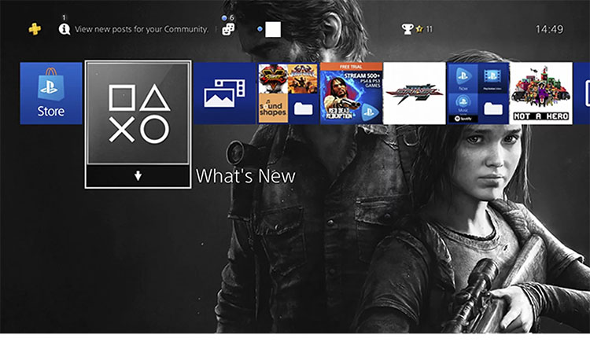Screen dimensions: 590x364
Task: Open folder icon beside PlayStation Music
Action: tap(492, 108)
